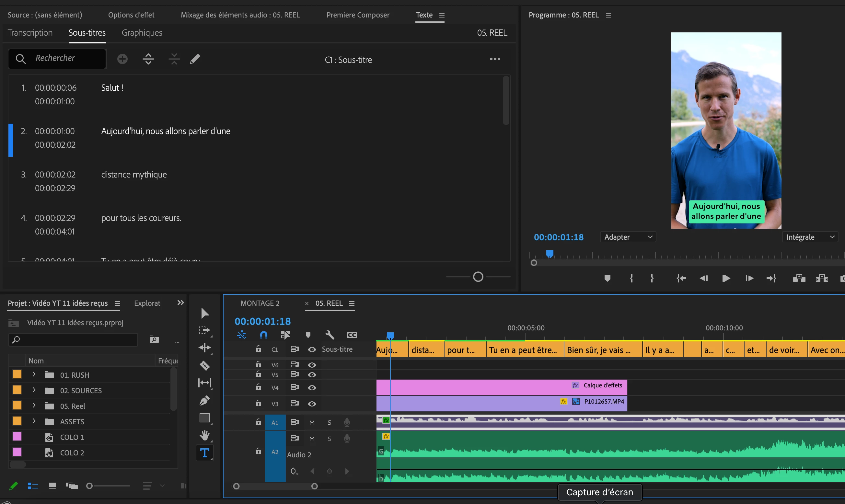This screenshot has width=845, height=504.
Task: Click the split caption segment icon
Action: point(148,59)
